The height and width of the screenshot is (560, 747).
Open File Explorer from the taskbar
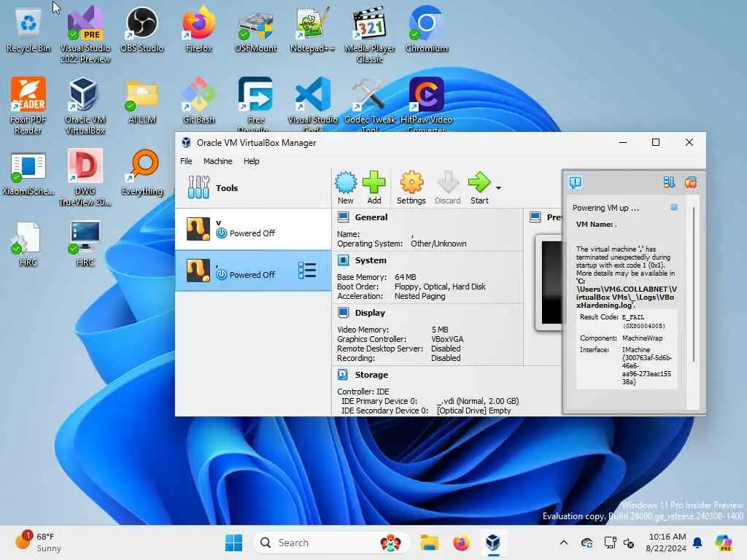[x=429, y=542]
